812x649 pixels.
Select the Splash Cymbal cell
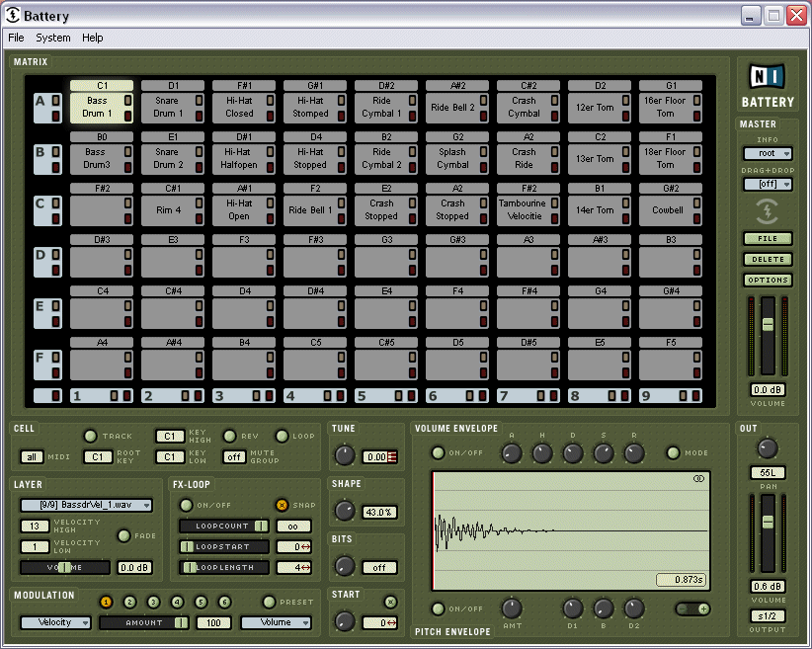[456, 158]
